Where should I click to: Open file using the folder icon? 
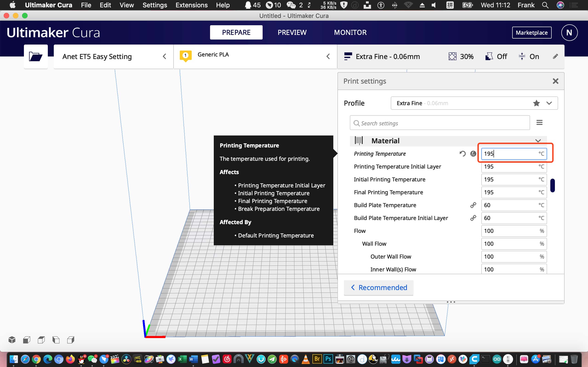(35, 56)
